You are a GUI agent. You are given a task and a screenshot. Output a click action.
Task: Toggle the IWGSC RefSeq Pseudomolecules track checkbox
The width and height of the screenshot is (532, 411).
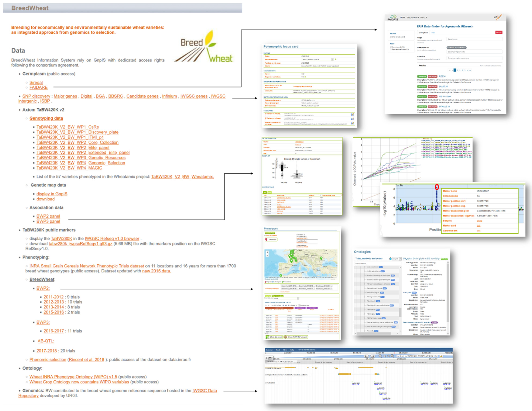click(266, 362)
